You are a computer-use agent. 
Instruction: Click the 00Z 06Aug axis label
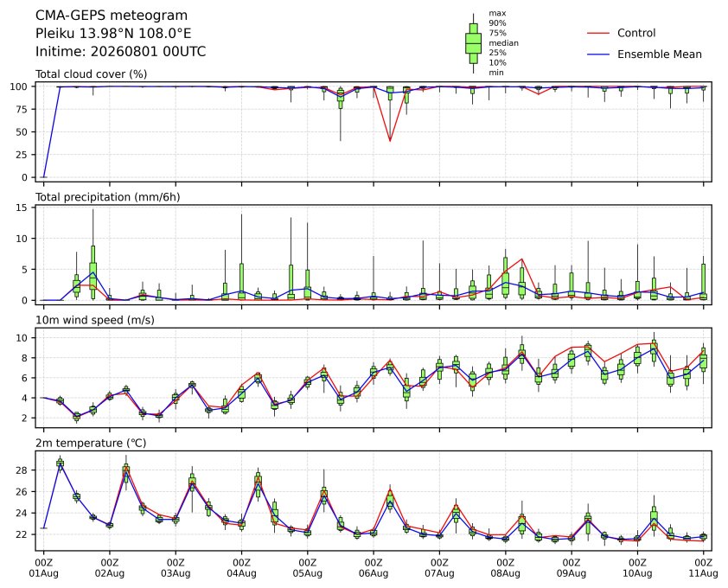(374, 567)
